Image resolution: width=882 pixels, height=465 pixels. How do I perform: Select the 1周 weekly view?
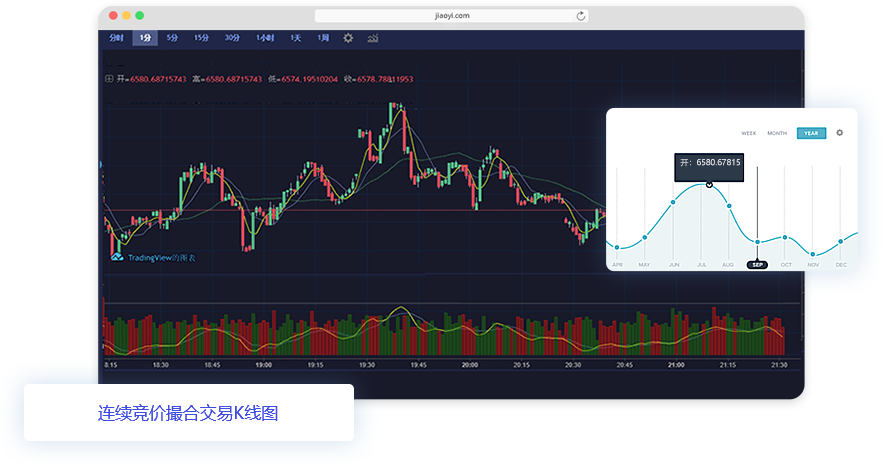pyautogui.click(x=322, y=38)
